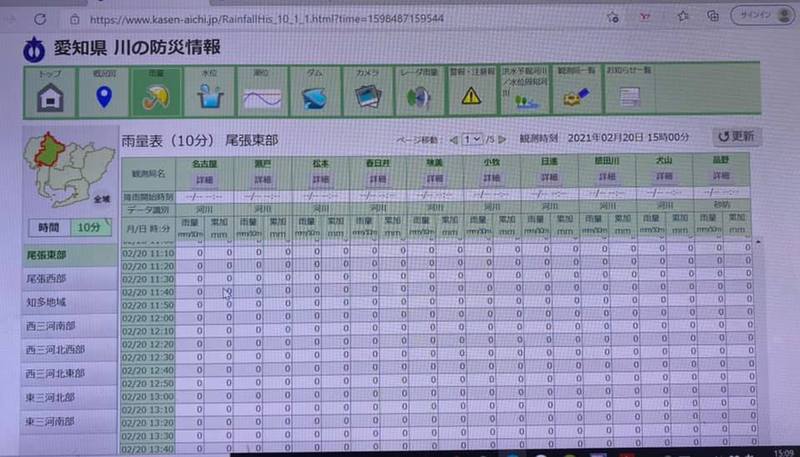Switch to the 10分 interval toggle

(x=90, y=227)
